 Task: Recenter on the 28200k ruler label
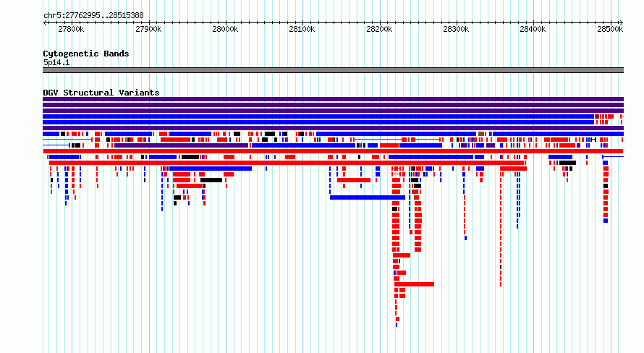click(379, 29)
